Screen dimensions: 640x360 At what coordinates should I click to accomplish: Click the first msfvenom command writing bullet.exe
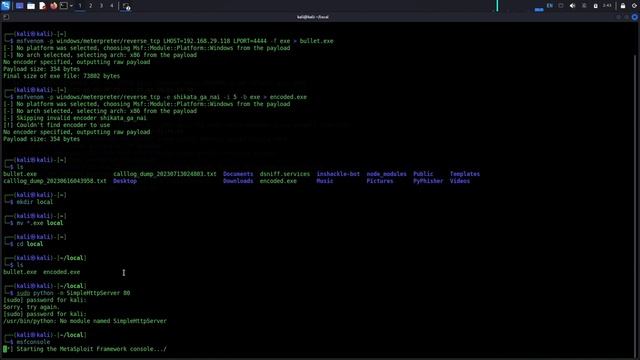175,41
